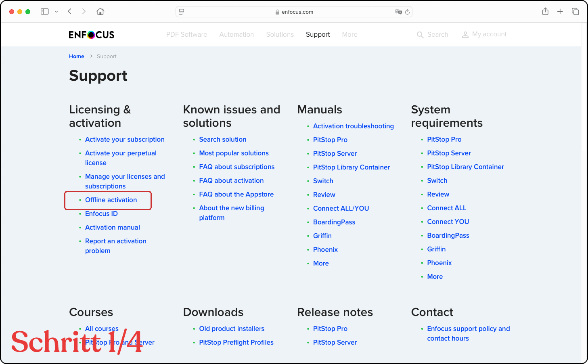588x364 pixels.
Task: Click the Enfocus logo
Action: (92, 35)
